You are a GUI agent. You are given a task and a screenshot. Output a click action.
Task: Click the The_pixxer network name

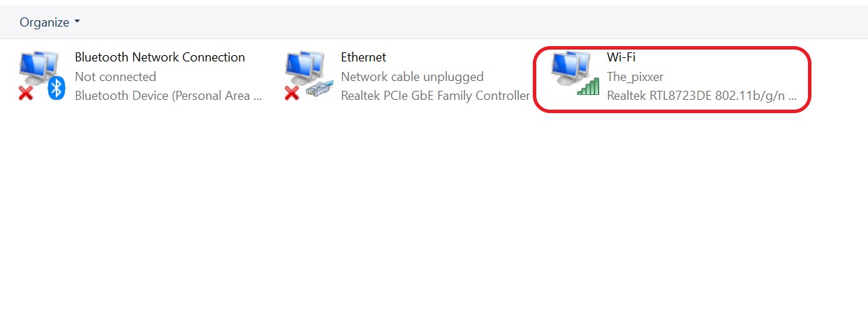pyautogui.click(x=635, y=77)
